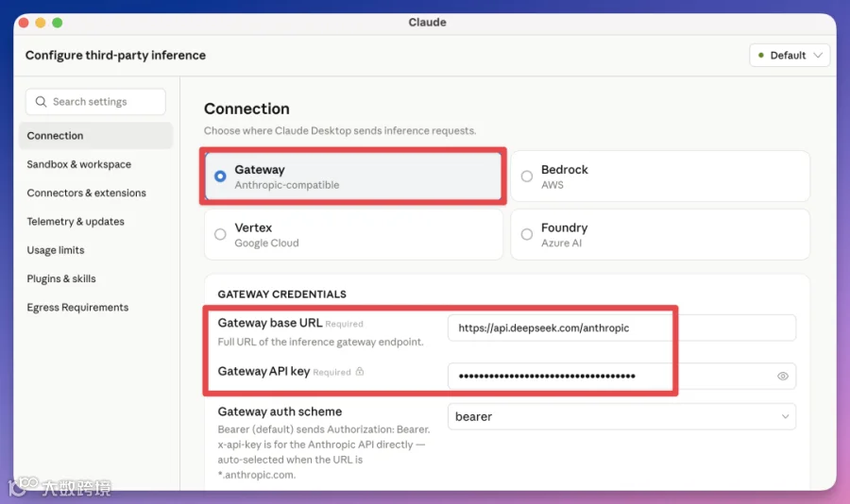Select the Gateway radio button
The height and width of the screenshot is (504, 850).
pos(220,176)
